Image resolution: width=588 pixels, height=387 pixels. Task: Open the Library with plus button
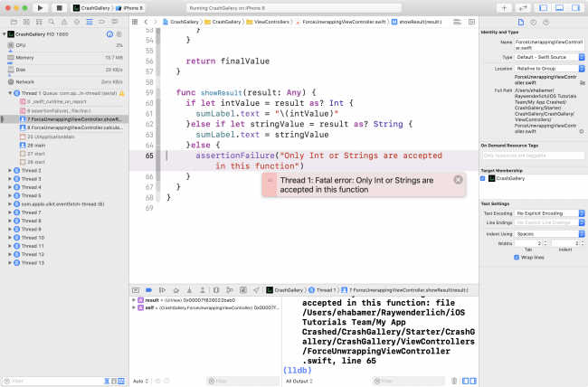coord(504,7)
